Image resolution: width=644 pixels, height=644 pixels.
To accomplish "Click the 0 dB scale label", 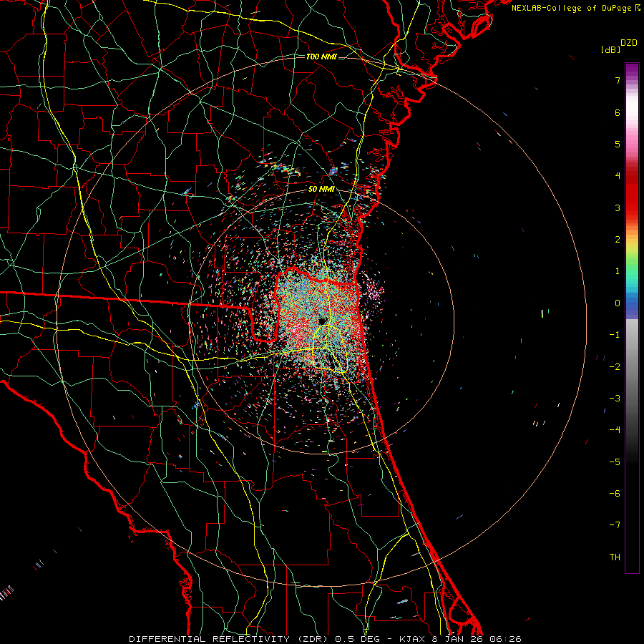I will coord(618,303).
